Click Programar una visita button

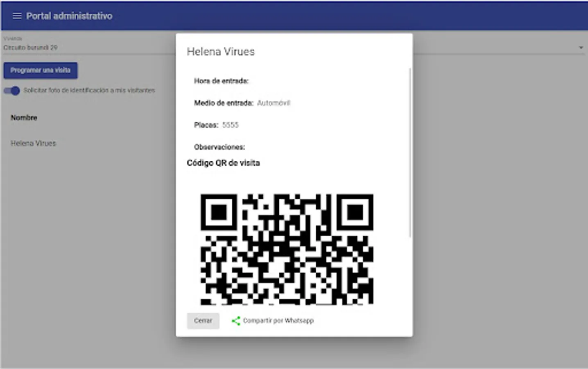coord(41,70)
